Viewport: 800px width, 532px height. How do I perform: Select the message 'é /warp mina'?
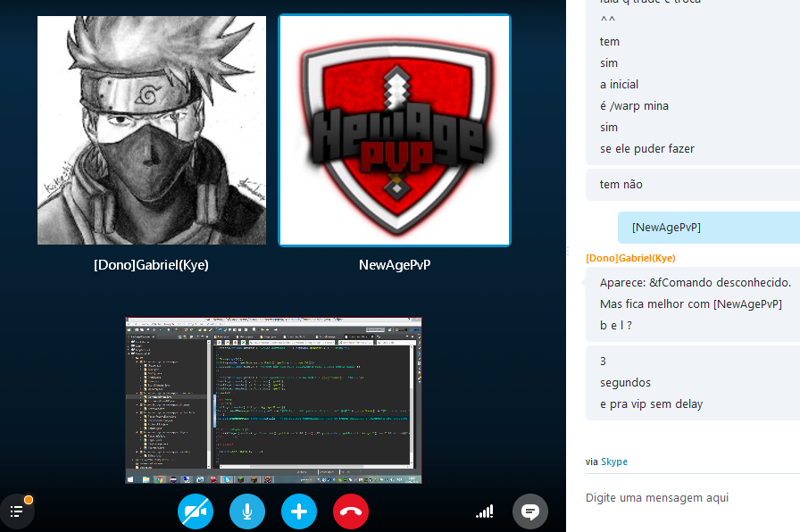click(x=634, y=106)
